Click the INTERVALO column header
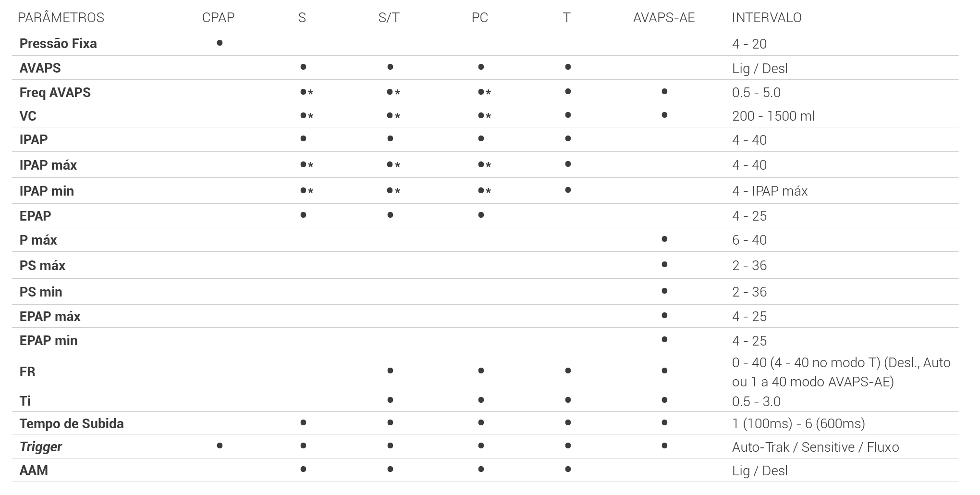The height and width of the screenshot is (495, 980). [x=766, y=18]
